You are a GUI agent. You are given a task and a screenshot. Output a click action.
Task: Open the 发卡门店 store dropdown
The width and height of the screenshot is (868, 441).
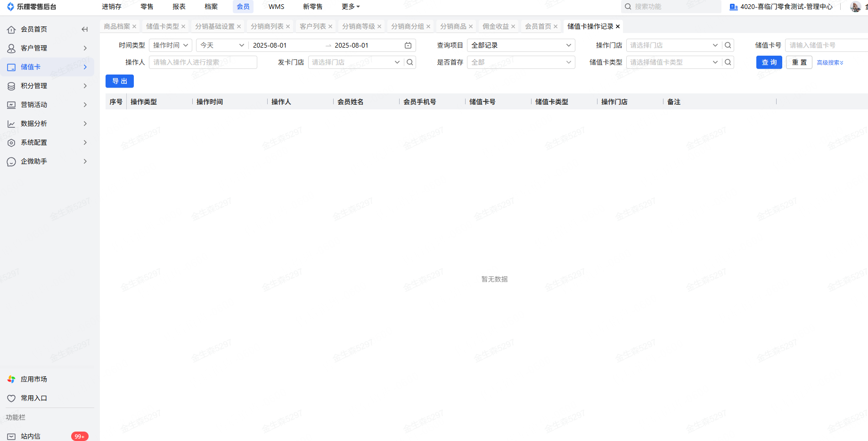pos(356,62)
